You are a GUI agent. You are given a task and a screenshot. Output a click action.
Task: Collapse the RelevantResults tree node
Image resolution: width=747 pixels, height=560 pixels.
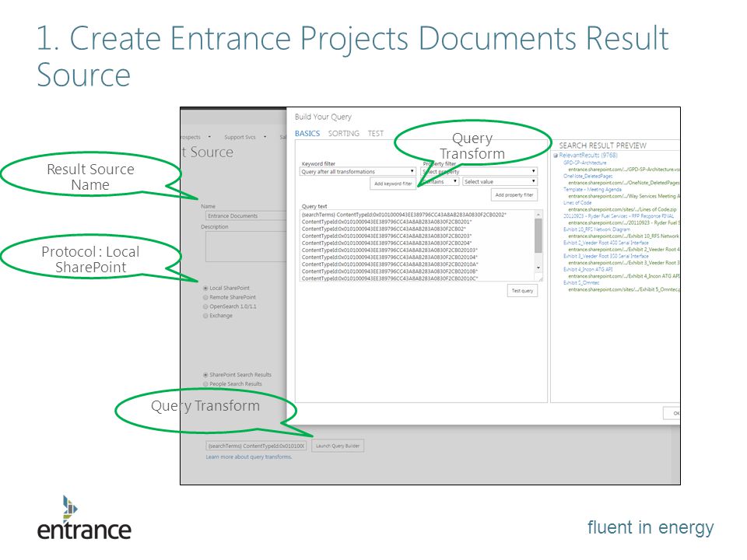click(556, 156)
